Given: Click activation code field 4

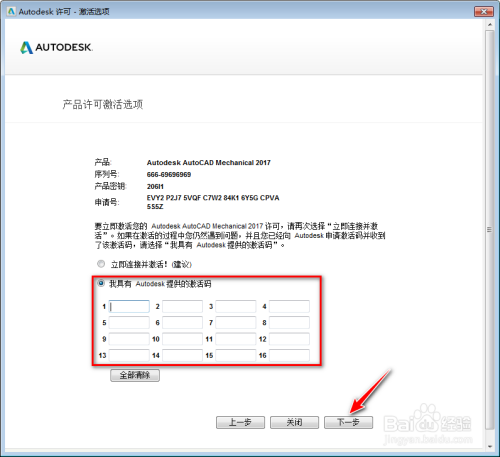Looking at the screenshot, I should (x=289, y=306).
